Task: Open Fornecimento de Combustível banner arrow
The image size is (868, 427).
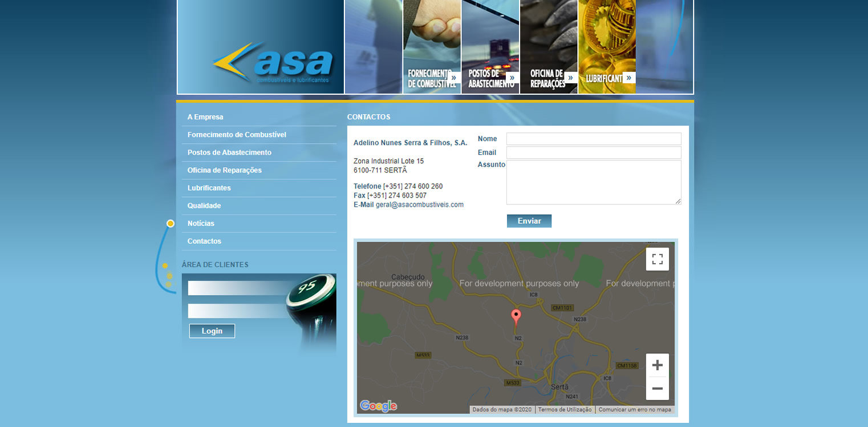Action: coord(454,78)
